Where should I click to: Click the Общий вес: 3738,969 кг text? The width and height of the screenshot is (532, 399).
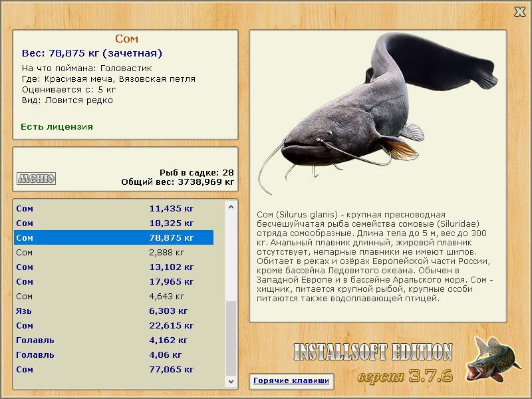click(x=178, y=182)
